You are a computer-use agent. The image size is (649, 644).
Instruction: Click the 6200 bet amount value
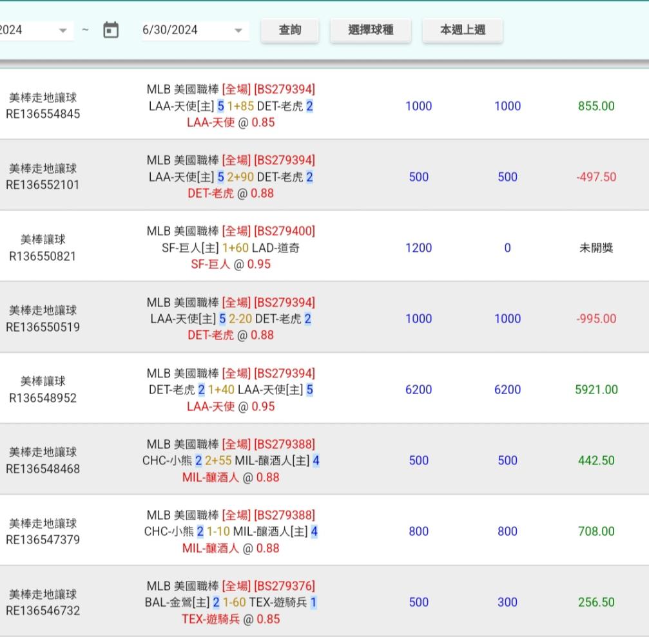tap(418, 390)
